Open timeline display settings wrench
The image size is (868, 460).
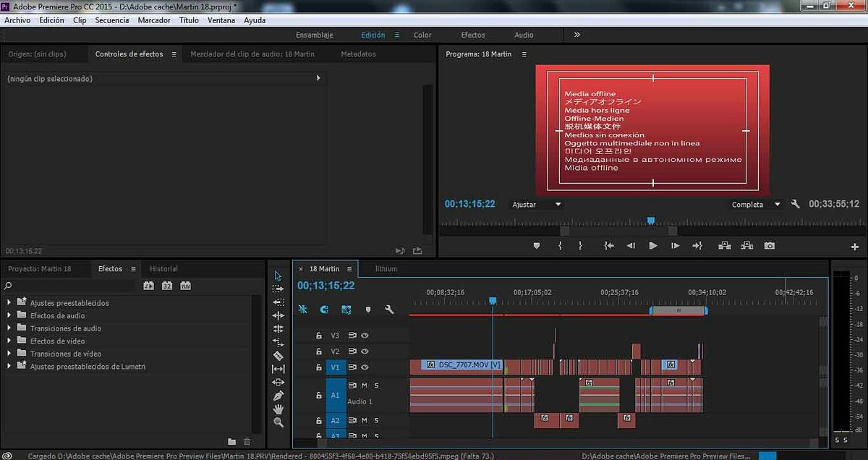[x=389, y=310]
